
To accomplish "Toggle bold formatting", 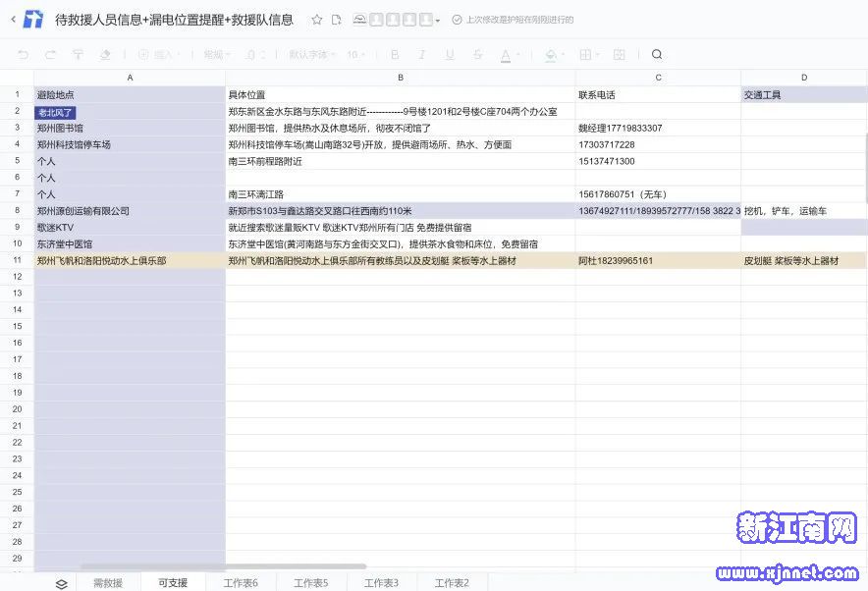I will tap(395, 55).
